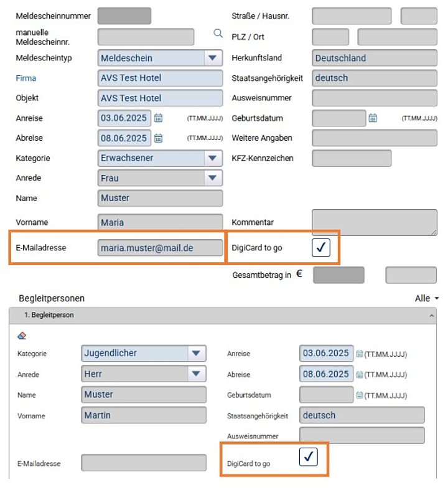Click into the Kommentar text area
The image size is (448, 490).
point(375,222)
